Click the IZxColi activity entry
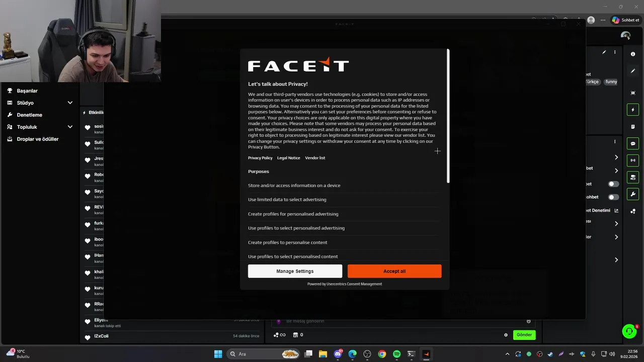 pos(172,336)
